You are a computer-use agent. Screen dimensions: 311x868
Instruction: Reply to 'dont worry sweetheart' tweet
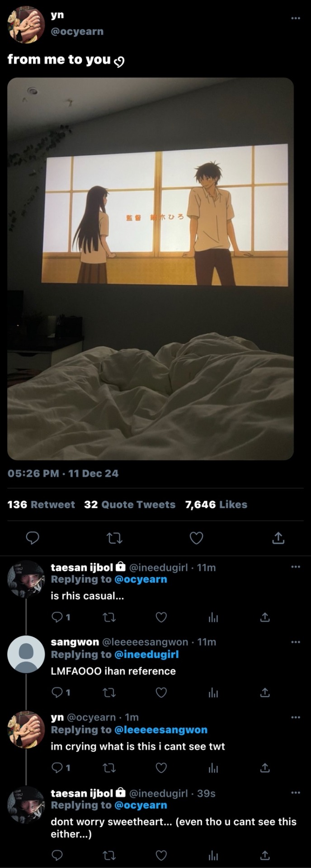(57, 855)
